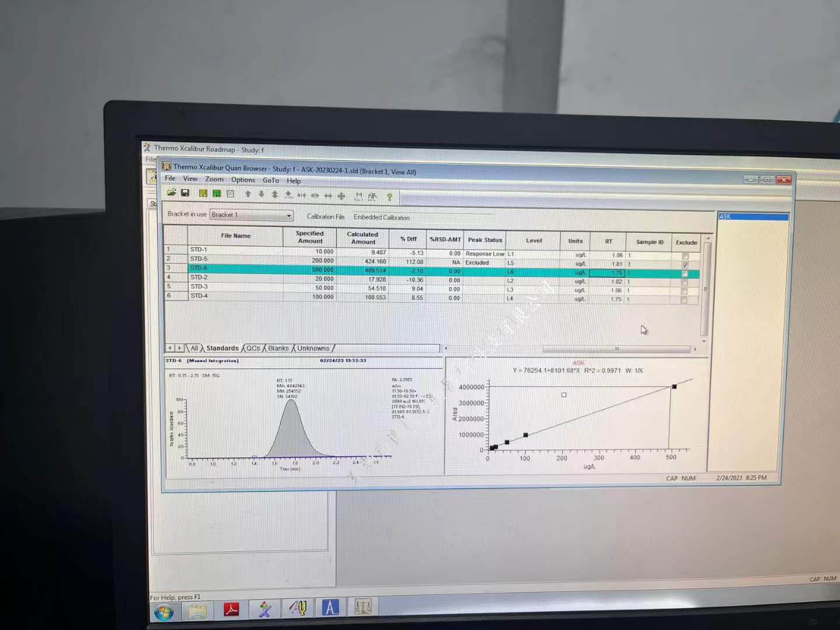
Task: Select the STD-3 row in the results grid
Action: pyautogui.click(x=199, y=286)
